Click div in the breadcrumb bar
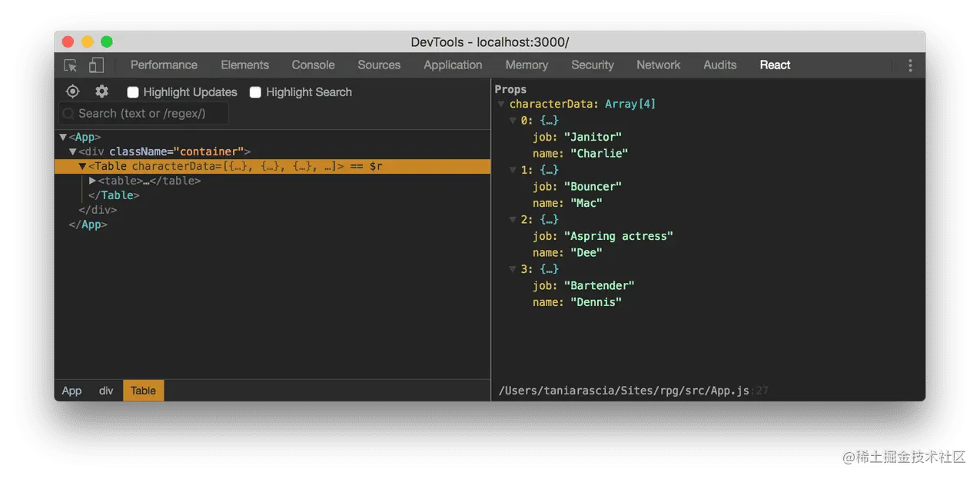This screenshot has height=479, width=980. coord(106,391)
